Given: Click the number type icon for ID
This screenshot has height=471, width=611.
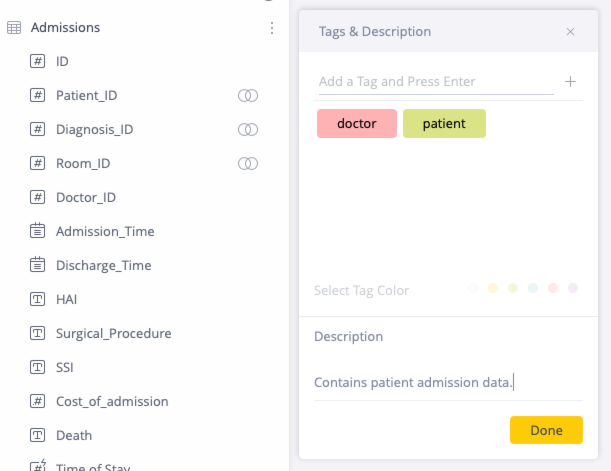Looking at the screenshot, I should coord(37,61).
